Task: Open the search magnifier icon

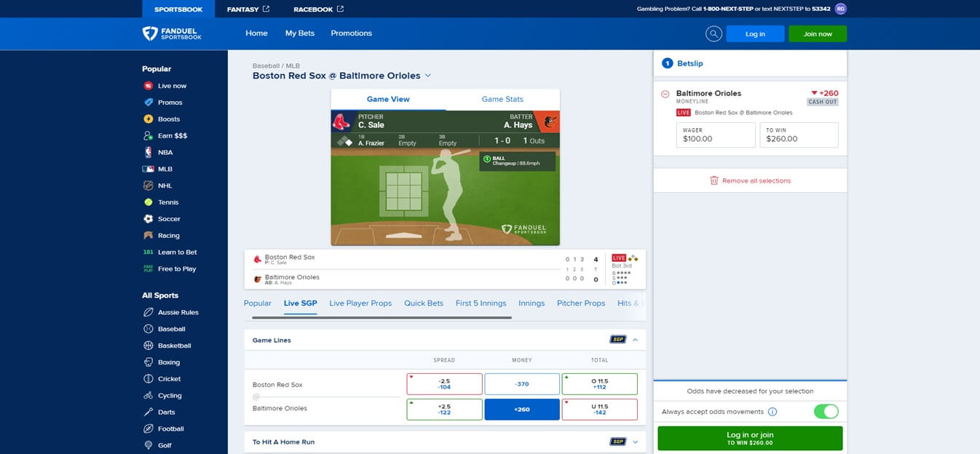Action: [714, 33]
